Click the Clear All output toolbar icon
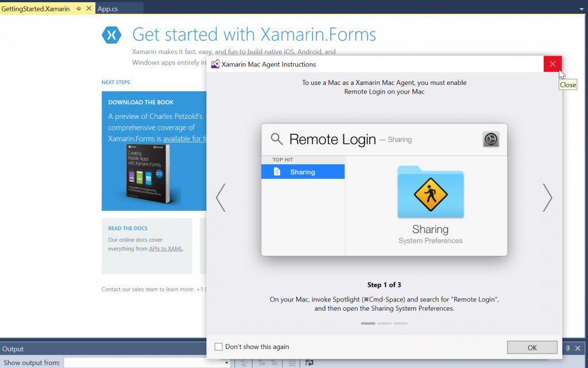588x368 pixels. click(292, 362)
